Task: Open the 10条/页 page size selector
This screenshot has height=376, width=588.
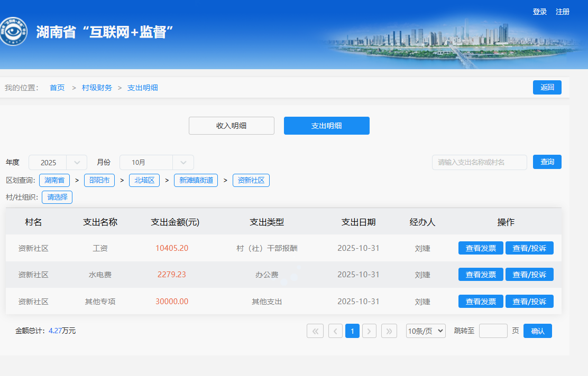Action: coord(426,331)
